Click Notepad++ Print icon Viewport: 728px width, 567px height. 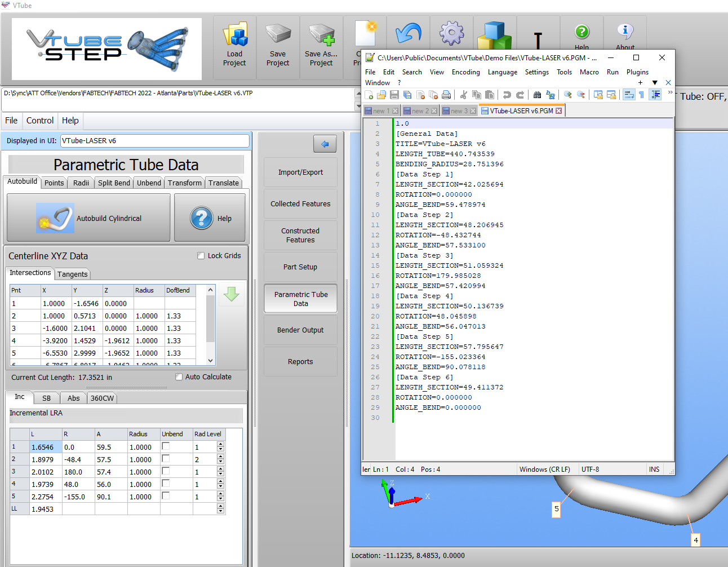click(446, 95)
